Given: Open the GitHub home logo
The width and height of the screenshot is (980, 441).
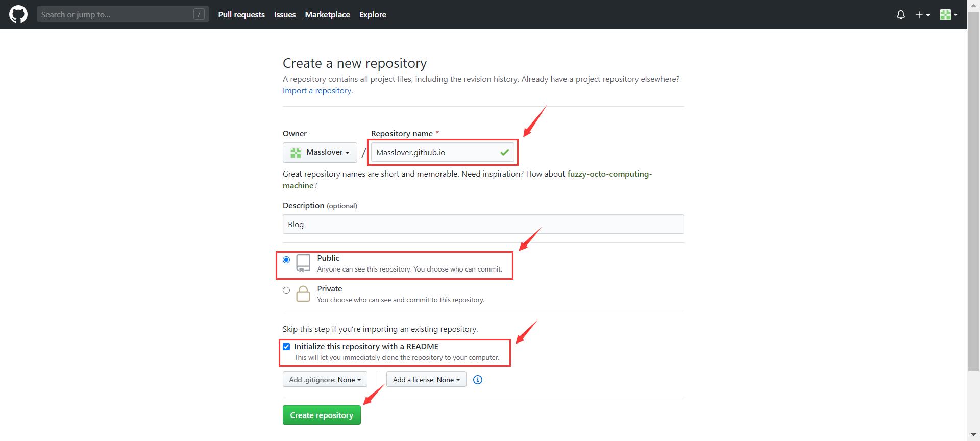Looking at the screenshot, I should (x=18, y=14).
